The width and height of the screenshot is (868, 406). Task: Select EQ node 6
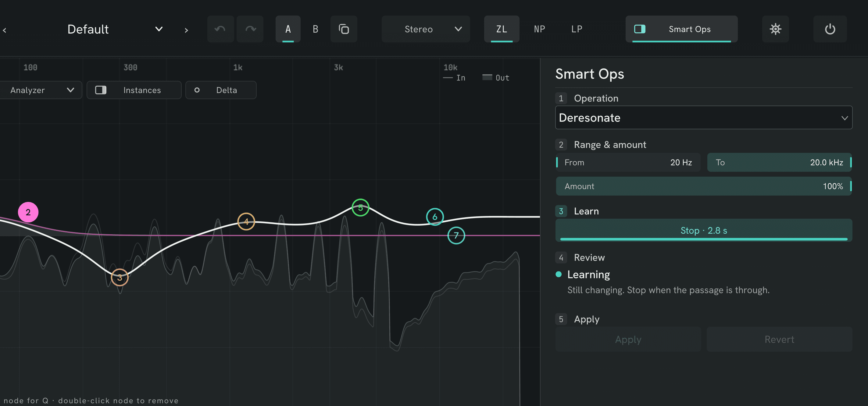[435, 217]
